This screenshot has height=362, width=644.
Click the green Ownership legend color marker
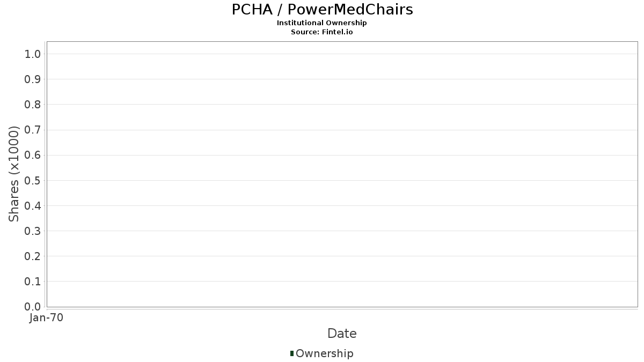pos(292,353)
